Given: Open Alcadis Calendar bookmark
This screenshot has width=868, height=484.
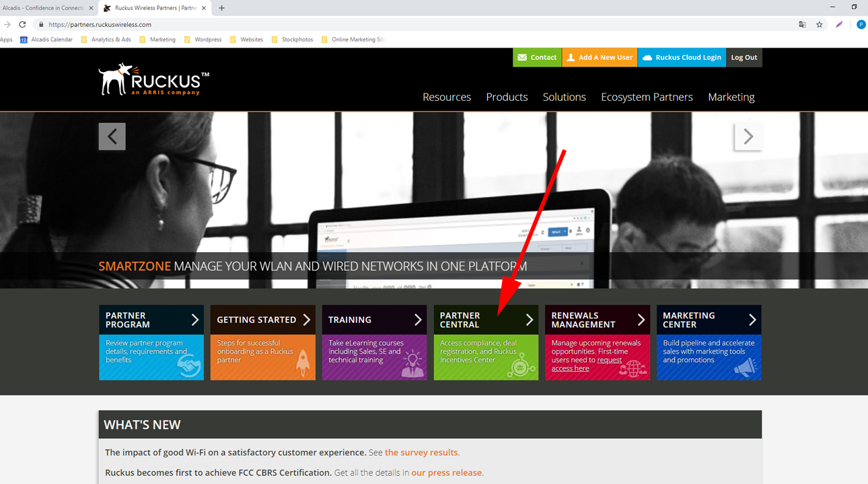Looking at the screenshot, I should click(x=46, y=40).
